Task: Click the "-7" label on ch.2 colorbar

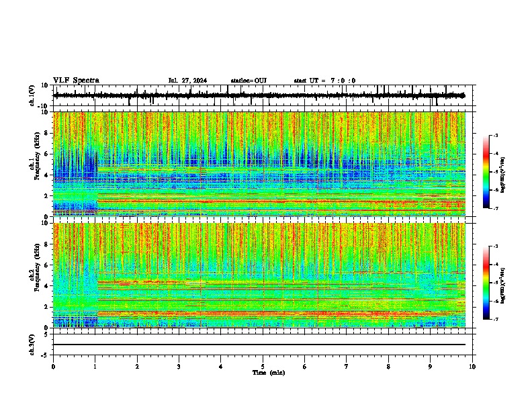Action: [x=495, y=319]
